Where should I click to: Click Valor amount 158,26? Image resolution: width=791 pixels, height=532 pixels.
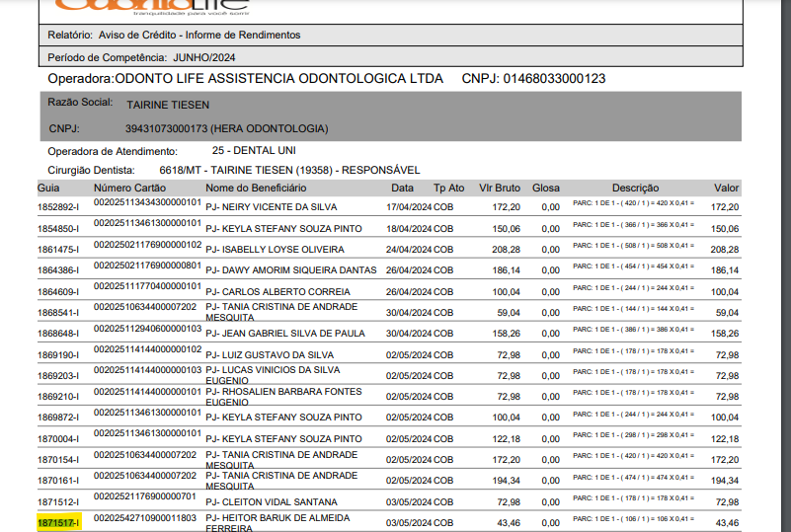pos(725,334)
